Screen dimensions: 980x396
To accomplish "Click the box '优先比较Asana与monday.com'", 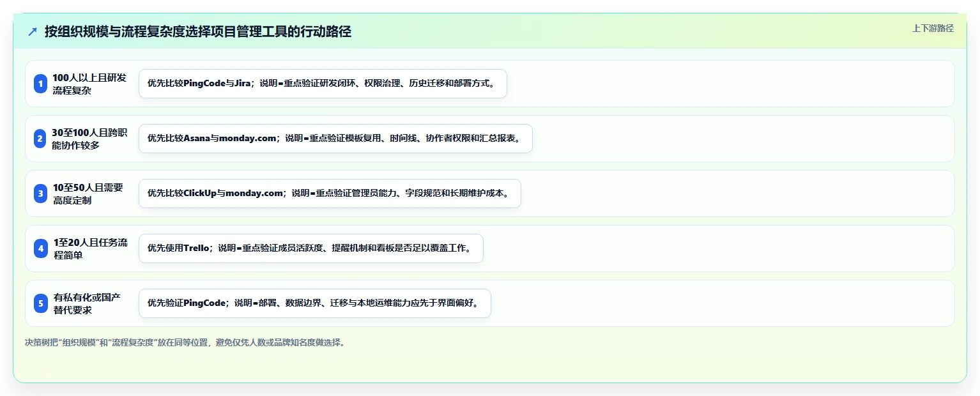I will point(335,139).
